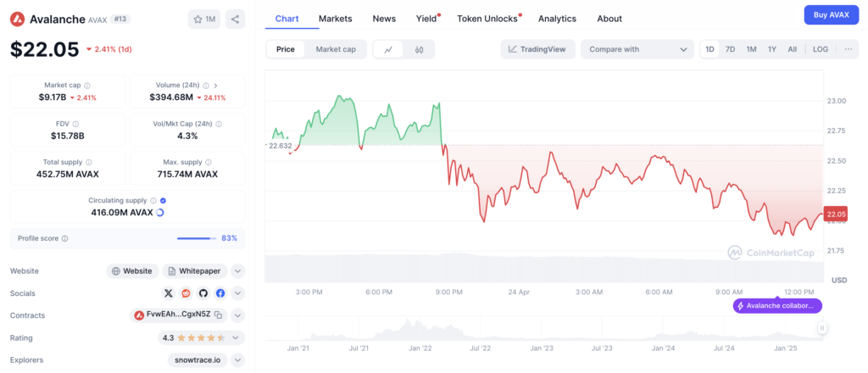868x373 pixels.
Task: Click the #13 rank badge
Action: pos(120,19)
